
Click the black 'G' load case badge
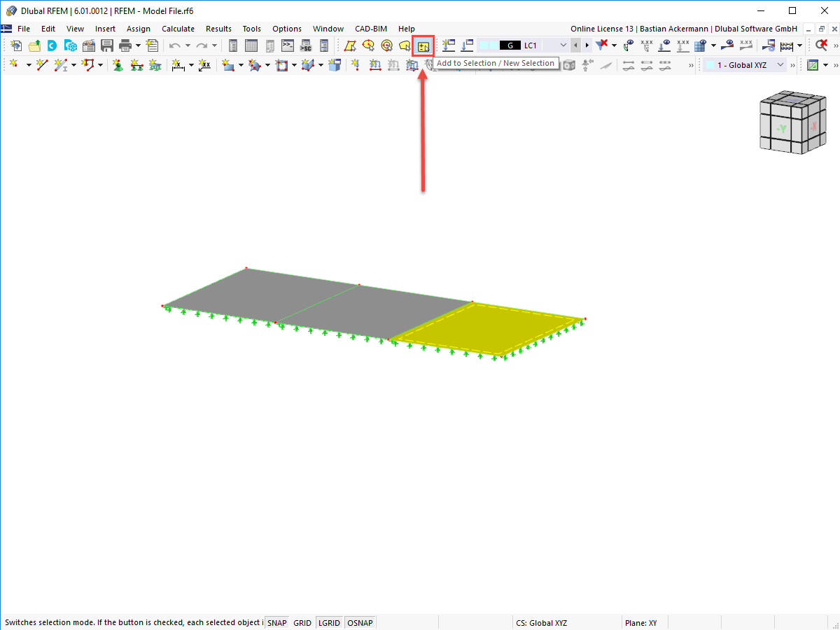coord(510,45)
